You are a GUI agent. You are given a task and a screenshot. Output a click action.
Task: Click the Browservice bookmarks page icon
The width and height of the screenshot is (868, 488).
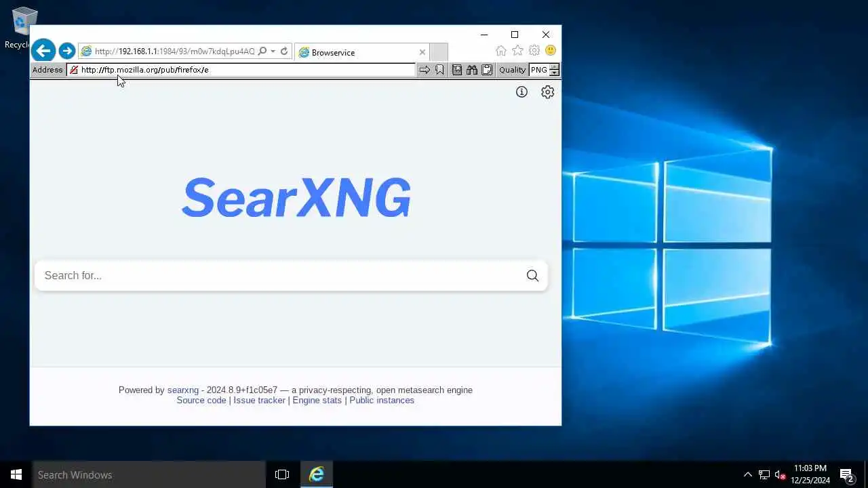coord(457,70)
